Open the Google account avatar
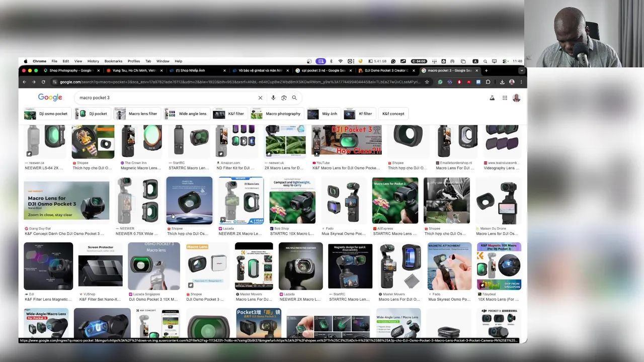 516,98
